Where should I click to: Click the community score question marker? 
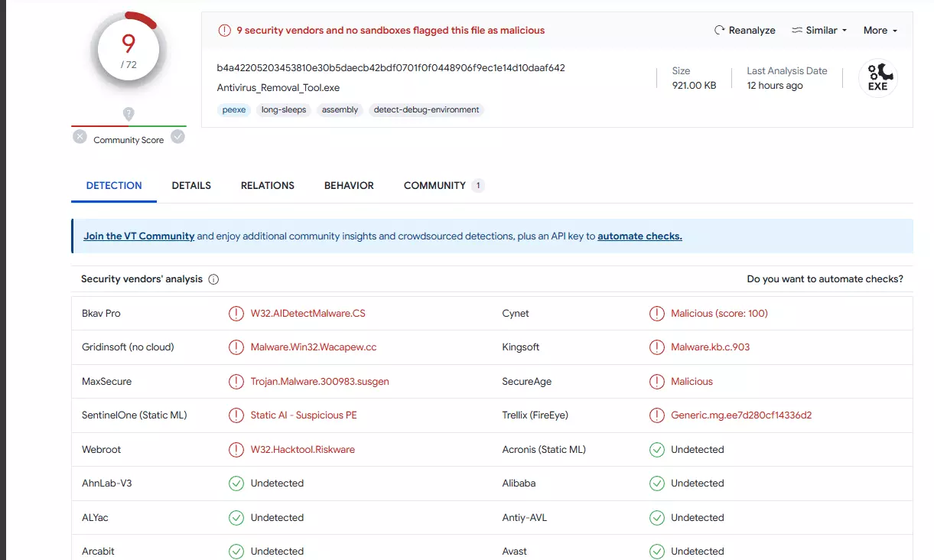click(x=129, y=114)
